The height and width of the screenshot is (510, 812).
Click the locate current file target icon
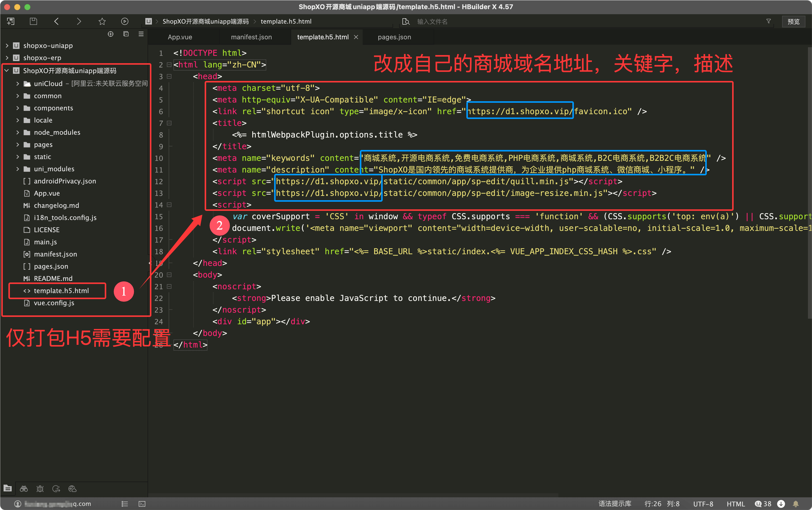coord(110,34)
